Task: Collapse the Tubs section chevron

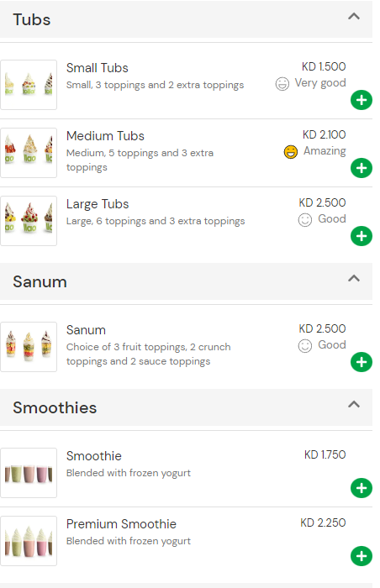Action: tap(354, 17)
